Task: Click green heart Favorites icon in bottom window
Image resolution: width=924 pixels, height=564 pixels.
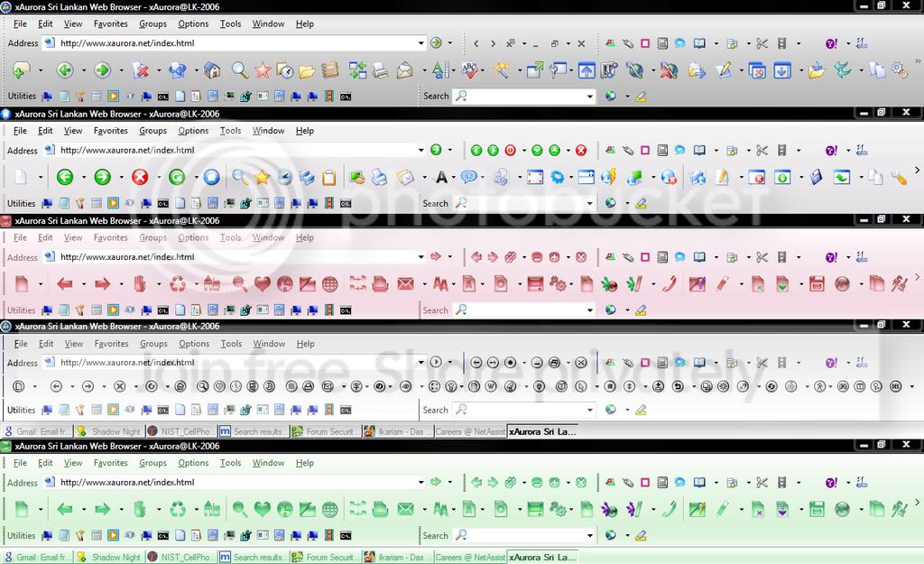Action: coord(263,509)
